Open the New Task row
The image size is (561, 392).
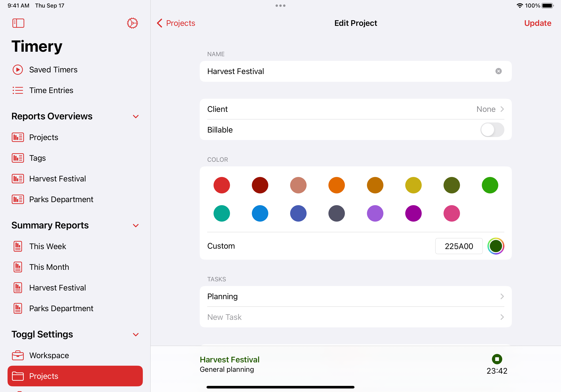pos(355,317)
